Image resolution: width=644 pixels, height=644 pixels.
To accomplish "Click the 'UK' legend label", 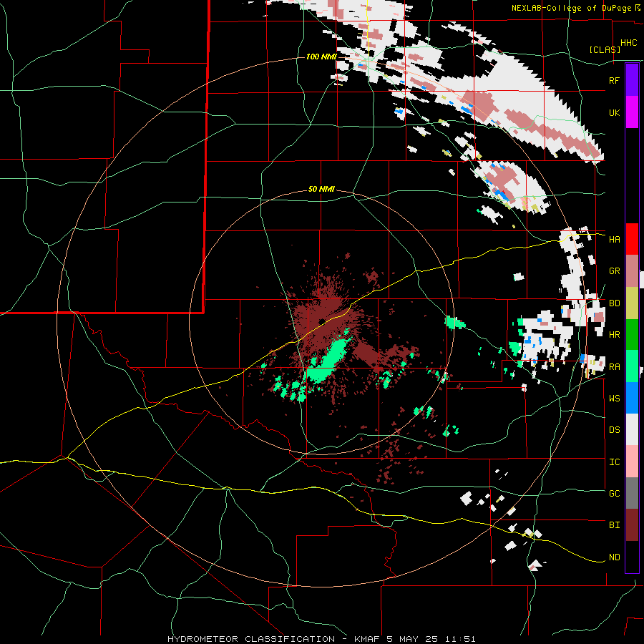I will [614, 112].
